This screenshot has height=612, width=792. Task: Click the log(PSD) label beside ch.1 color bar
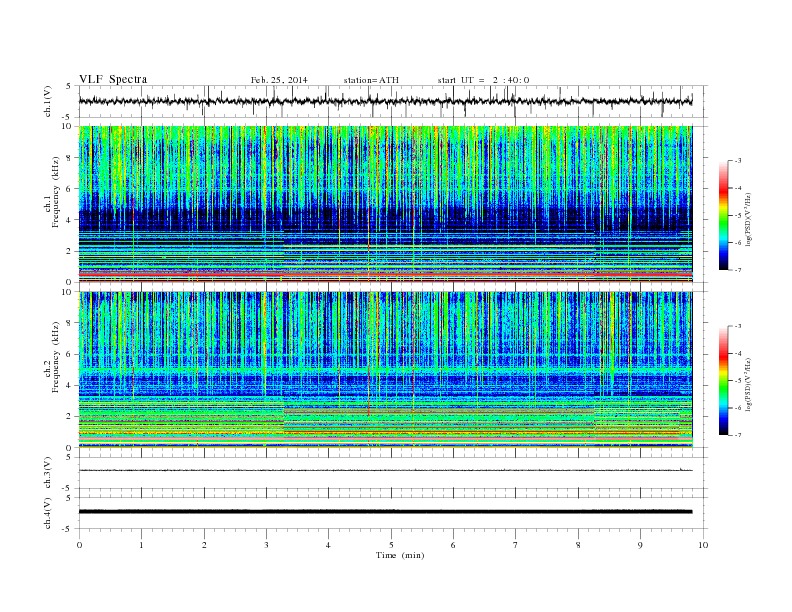point(749,218)
